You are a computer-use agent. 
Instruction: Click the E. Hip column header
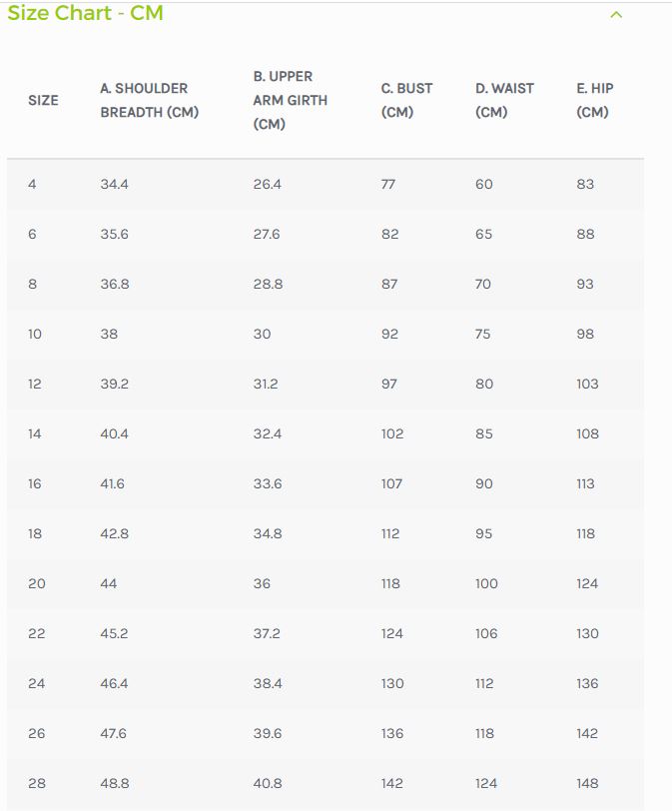pos(595,100)
